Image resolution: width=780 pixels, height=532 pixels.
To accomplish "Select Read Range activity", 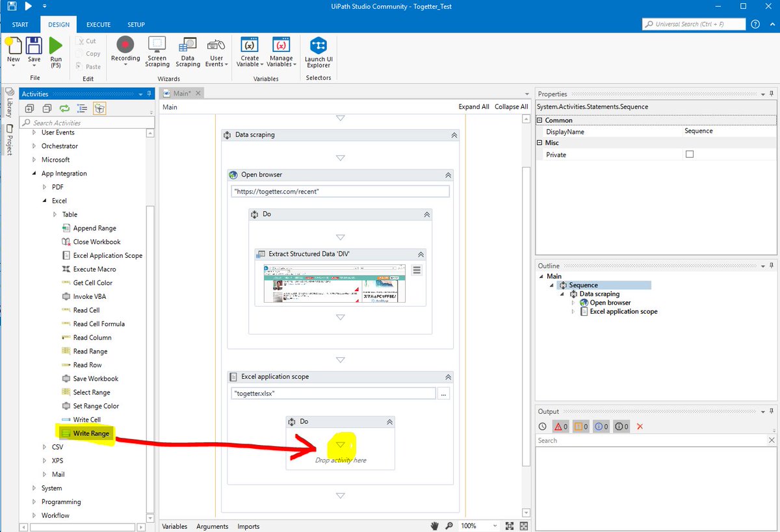I will [90, 351].
